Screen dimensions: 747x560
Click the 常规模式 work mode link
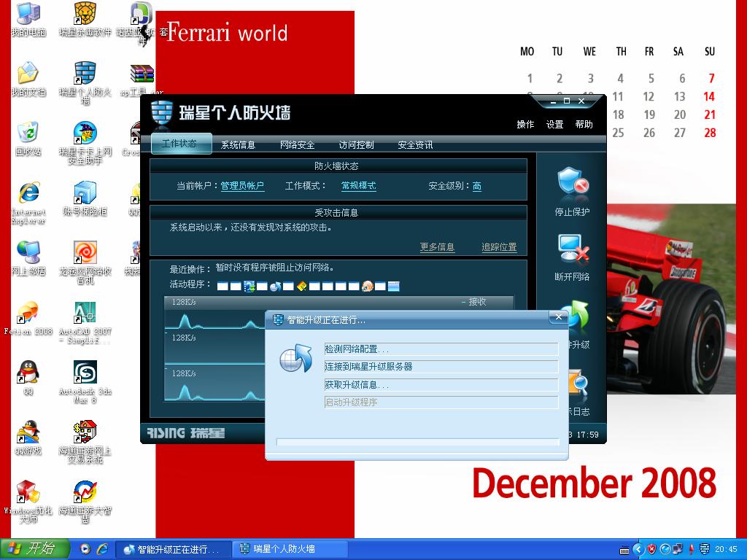358,186
